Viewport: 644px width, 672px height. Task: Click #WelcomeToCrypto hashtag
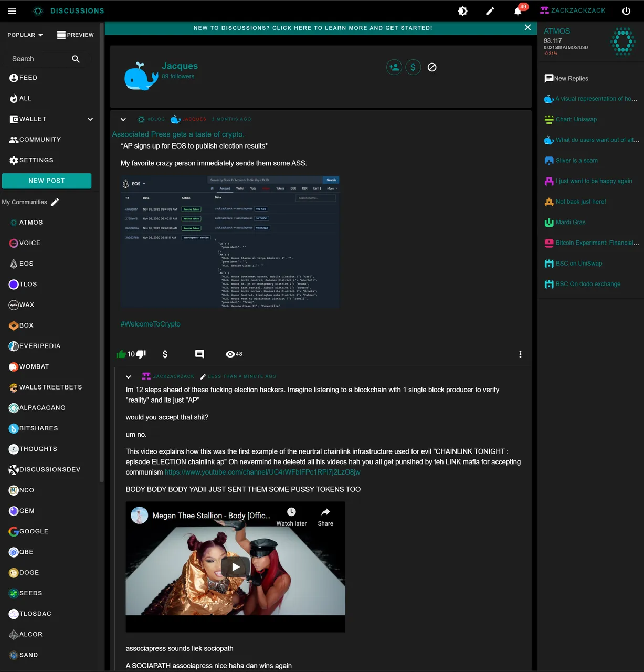point(151,324)
